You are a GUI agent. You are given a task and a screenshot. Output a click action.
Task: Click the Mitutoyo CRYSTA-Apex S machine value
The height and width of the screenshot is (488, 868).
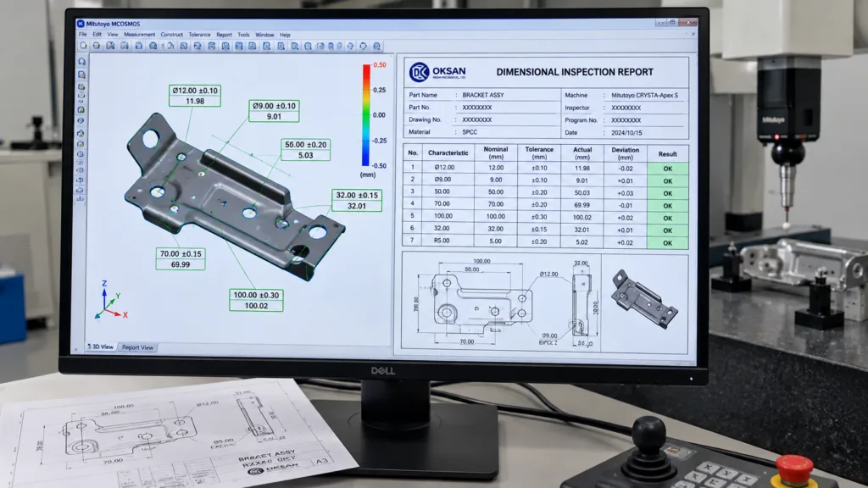[x=644, y=95]
